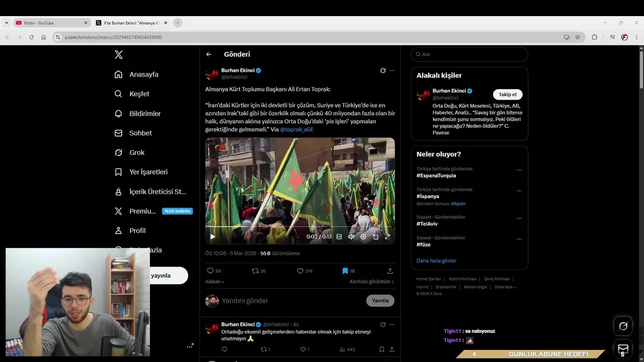Click reply icon with 88 replies
The width and height of the screenshot is (644, 362).
click(210, 271)
